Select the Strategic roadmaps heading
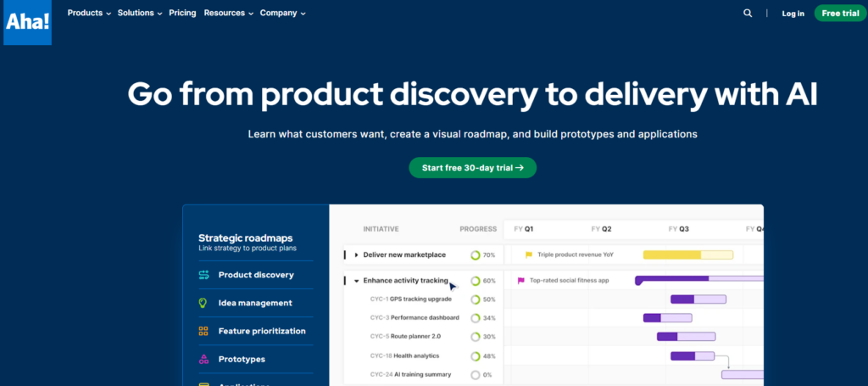Viewport: 868px width, 386px height. (246, 238)
